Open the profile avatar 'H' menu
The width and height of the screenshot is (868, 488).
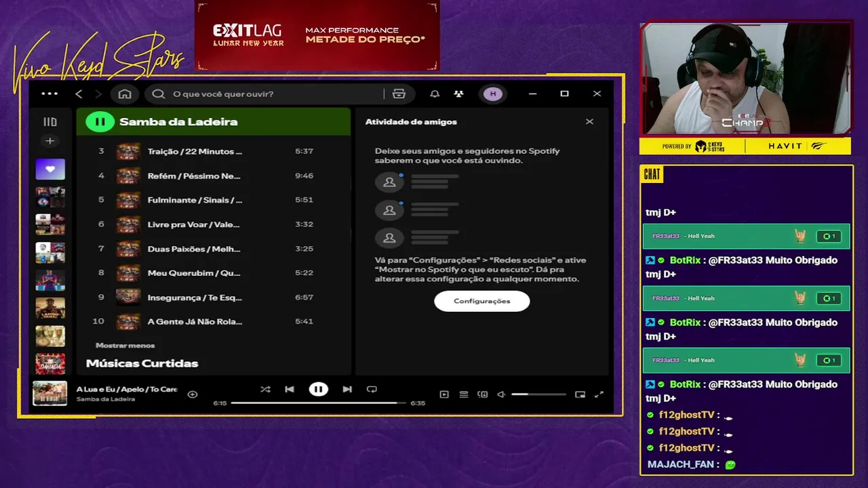pyautogui.click(x=493, y=94)
